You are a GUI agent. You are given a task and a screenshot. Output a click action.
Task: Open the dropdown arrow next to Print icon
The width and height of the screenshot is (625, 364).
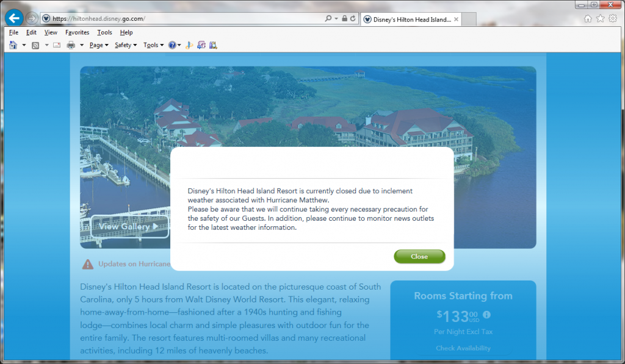[81, 45]
